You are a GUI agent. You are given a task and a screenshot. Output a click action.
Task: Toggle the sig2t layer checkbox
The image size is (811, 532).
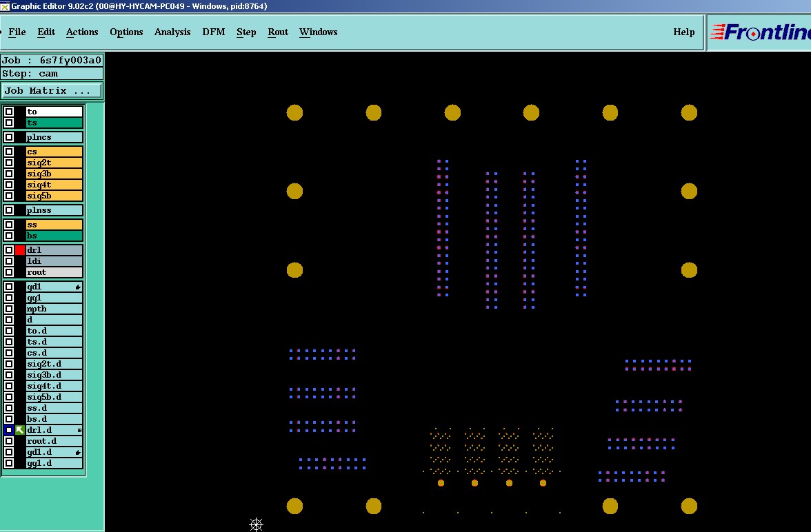9,163
